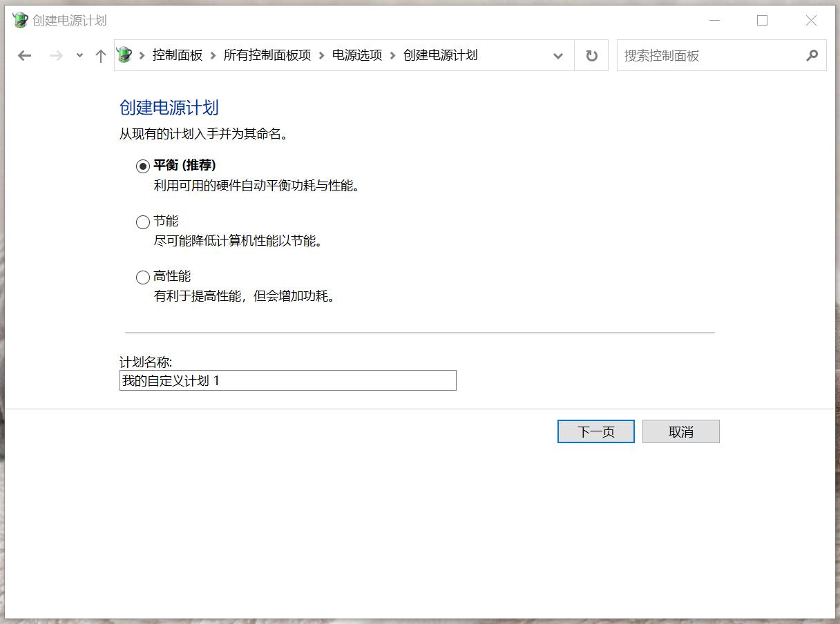Screen dimensions: 840x624
Task: Click the power icon in the title bar
Action: click(20, 21)
